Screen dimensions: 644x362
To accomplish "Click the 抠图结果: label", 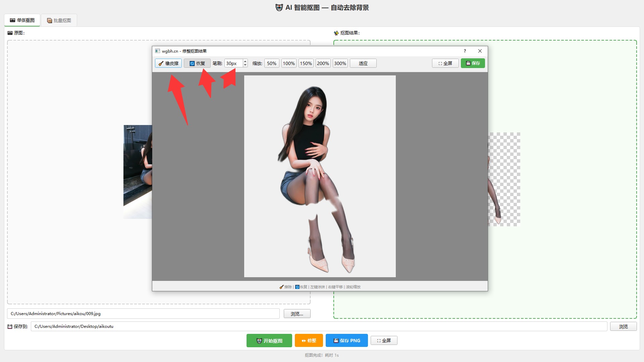I will point(347,33).
